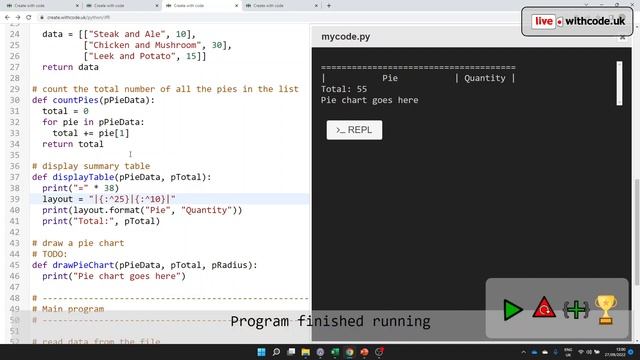Click code line 'def countPies(pPieData):'
The width and height of the screenshot is (640, 360).
(93, 100)
